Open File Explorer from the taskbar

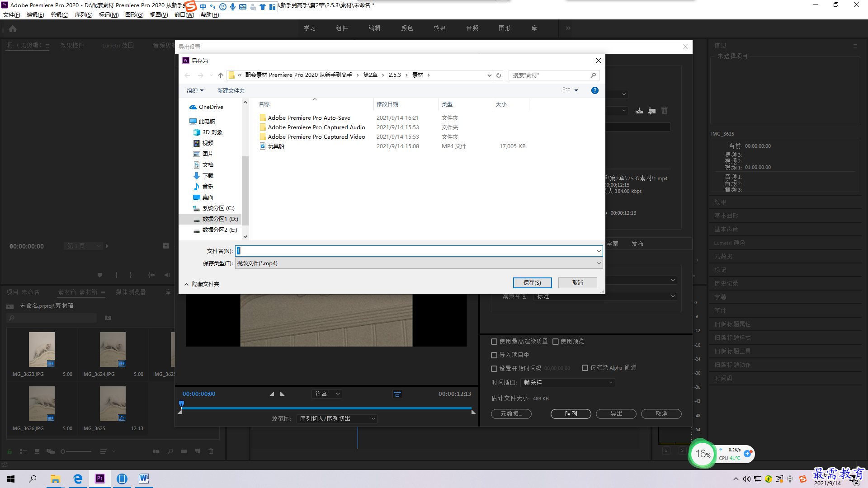tap(55, 479)
